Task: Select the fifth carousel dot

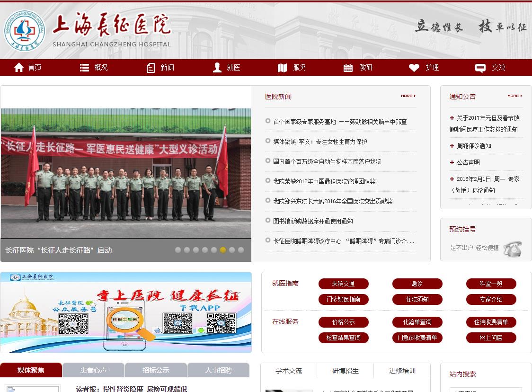Action: (214, 250)
